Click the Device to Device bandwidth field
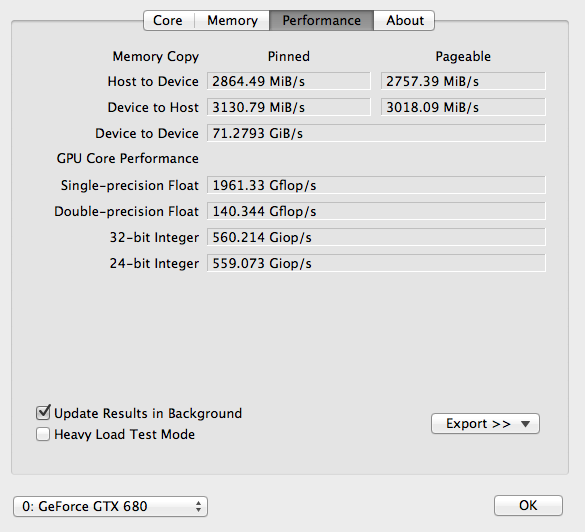 [376, 133]
